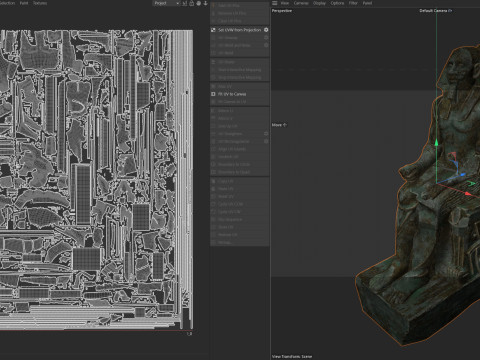This screenshot has height=360, width=480.
Task: Click the Mirror U command
Action: 240,110
